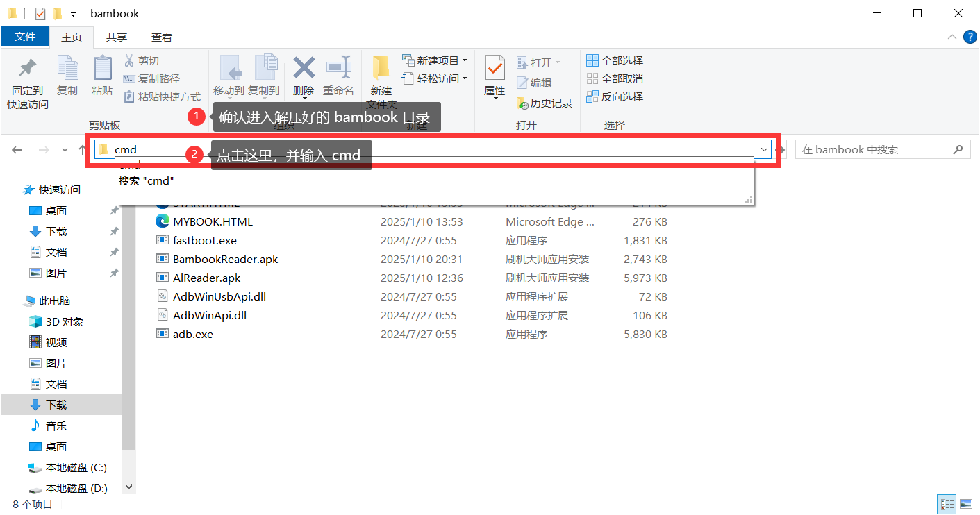Switch to the 文件 tab
The width and height of the screenshot is (980, 515).
[x=25, y=37]
